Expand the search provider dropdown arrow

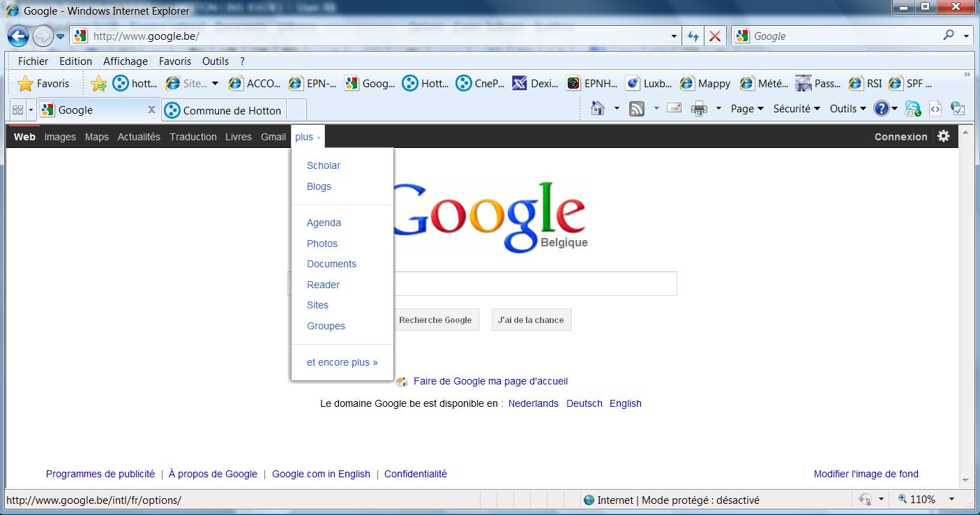click(967, 36)
